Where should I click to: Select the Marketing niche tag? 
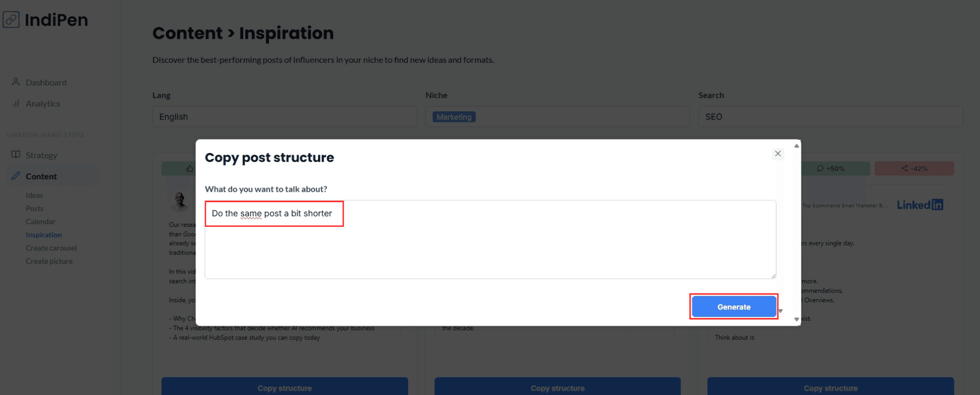pyautogui.click(x=454, y=117)
